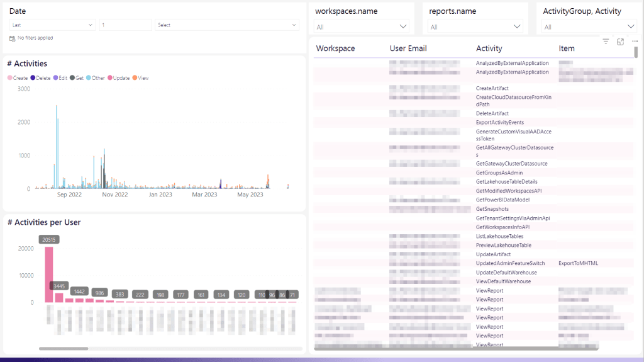Image resolution: width=644 pixels, height=362 pixels.
Task: Sort table by Workspace column header
Action: coord(335,48)
